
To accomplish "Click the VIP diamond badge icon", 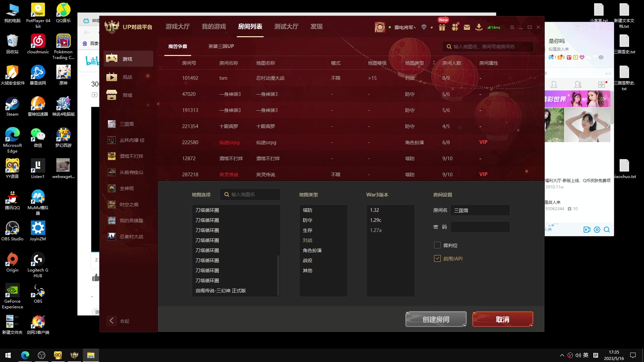I will [x=424, y=27].
